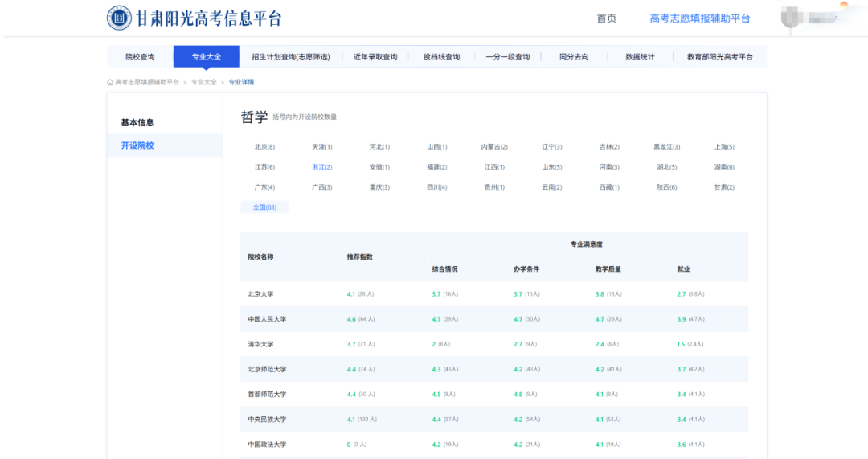Click the 综合情况 column header
This screenshot has height=459, width=868.
point(444,269)
